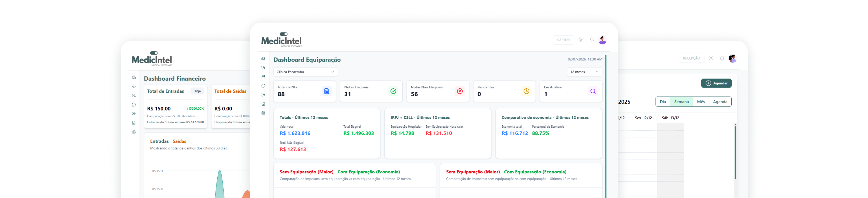The width and height of the screenshot is (868, 198).
Task: Click the bell icon next to RECEPÇÃO
Action: 722,58
